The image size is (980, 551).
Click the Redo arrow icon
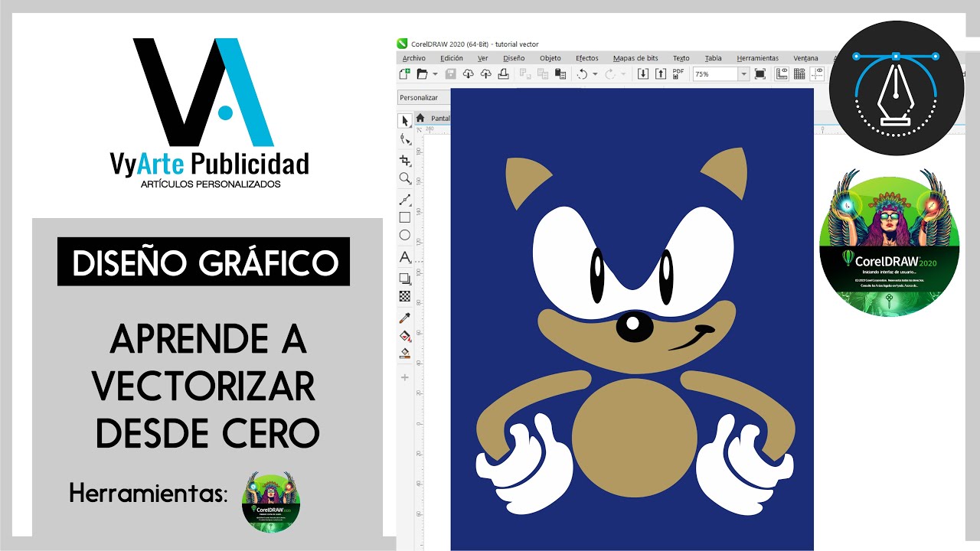tap(610, 73)
